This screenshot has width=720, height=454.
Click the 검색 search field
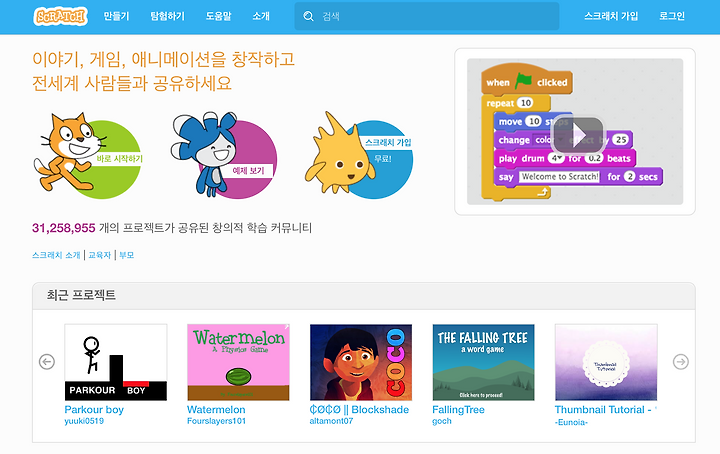click(x=427, y=17)
